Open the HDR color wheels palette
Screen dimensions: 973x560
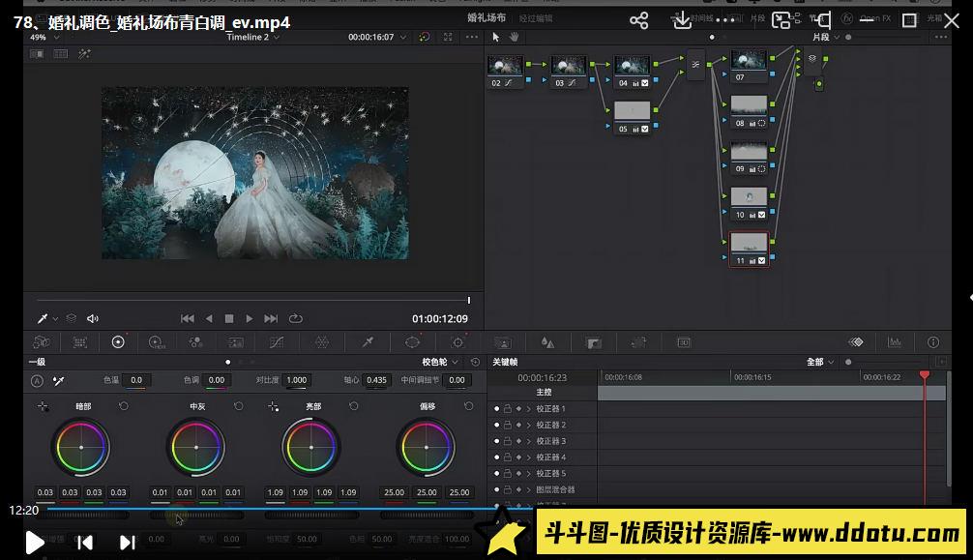tap(157, 342)
